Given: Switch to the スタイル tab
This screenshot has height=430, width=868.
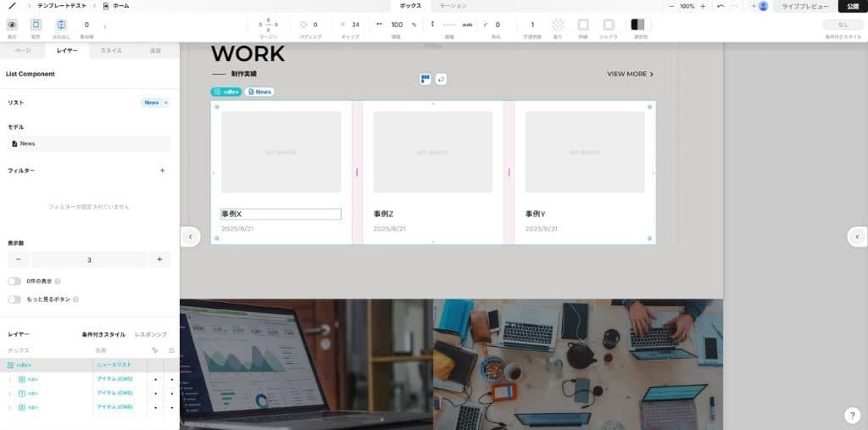Looking at the screenshot, I should tap(111, 51).
